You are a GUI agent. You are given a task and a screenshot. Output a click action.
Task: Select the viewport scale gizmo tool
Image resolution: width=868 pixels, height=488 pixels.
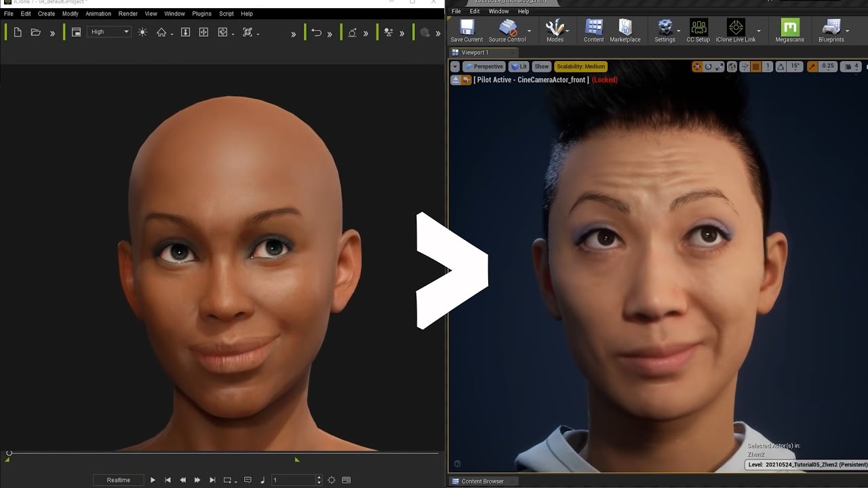(x=720, y=66)
